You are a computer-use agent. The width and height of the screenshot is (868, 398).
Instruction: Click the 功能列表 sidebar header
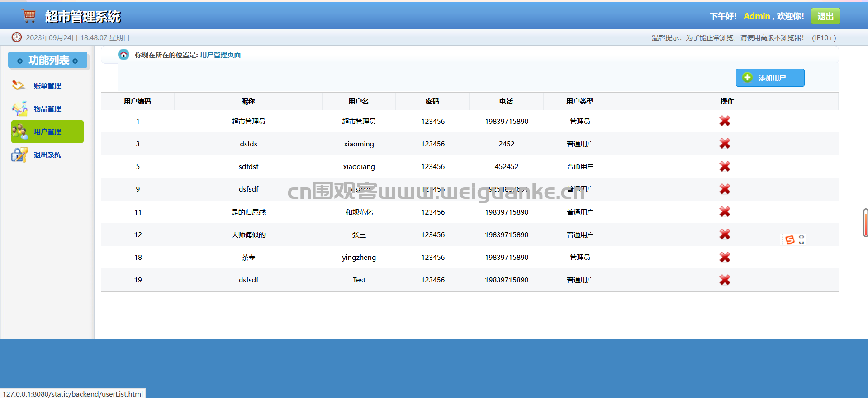pyautogui.click(x=47, y=60)
